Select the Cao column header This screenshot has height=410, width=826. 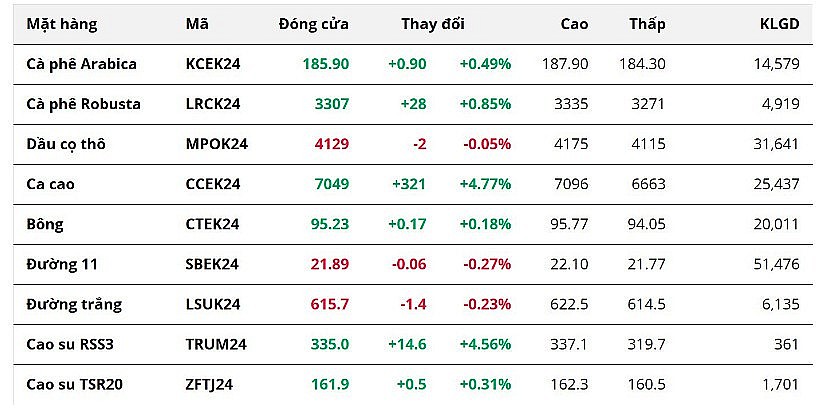click(573, 23)
